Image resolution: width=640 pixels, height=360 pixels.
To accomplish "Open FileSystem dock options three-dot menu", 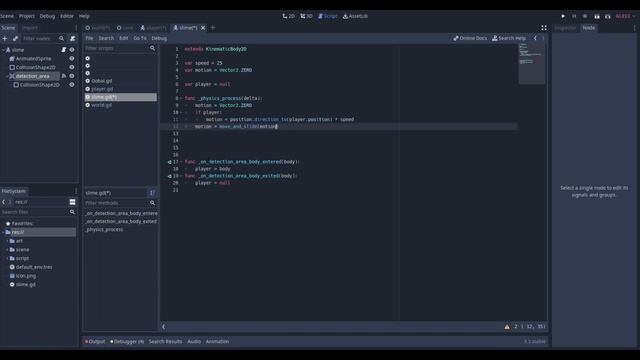I will click(x=76, y=191).
